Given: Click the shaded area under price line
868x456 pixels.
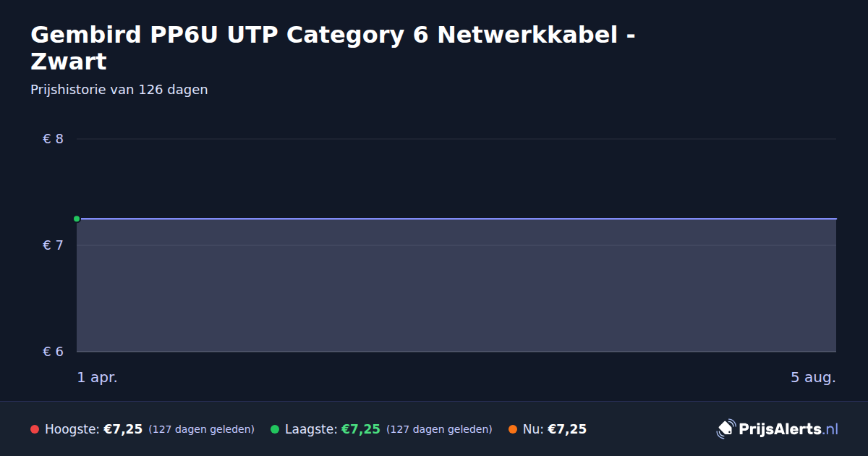Looking at the screenshot, I should pyautogui.click(x=456, y=286).
